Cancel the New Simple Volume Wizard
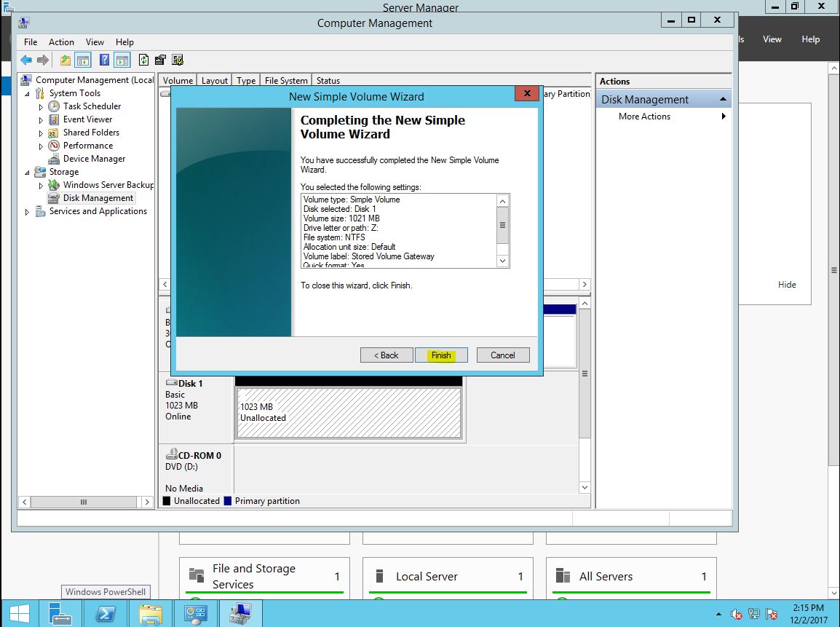Viewport: 840px width, 627px height. point(503,355)
